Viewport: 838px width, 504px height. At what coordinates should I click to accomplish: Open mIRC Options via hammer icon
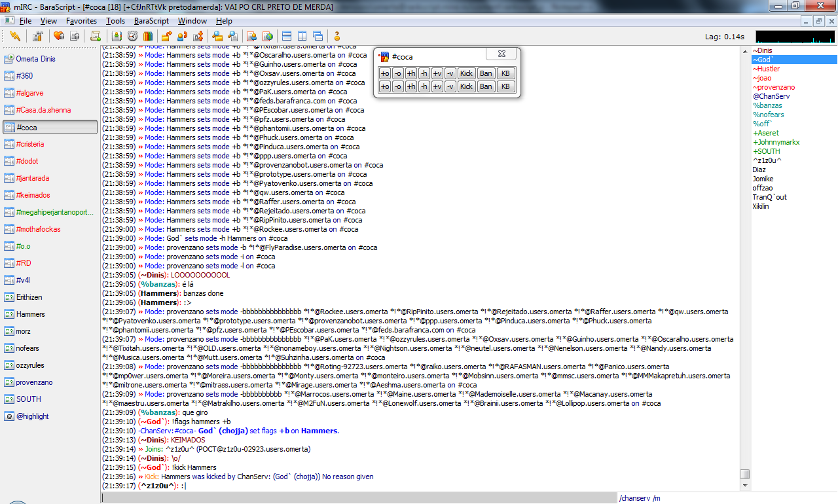38,36
